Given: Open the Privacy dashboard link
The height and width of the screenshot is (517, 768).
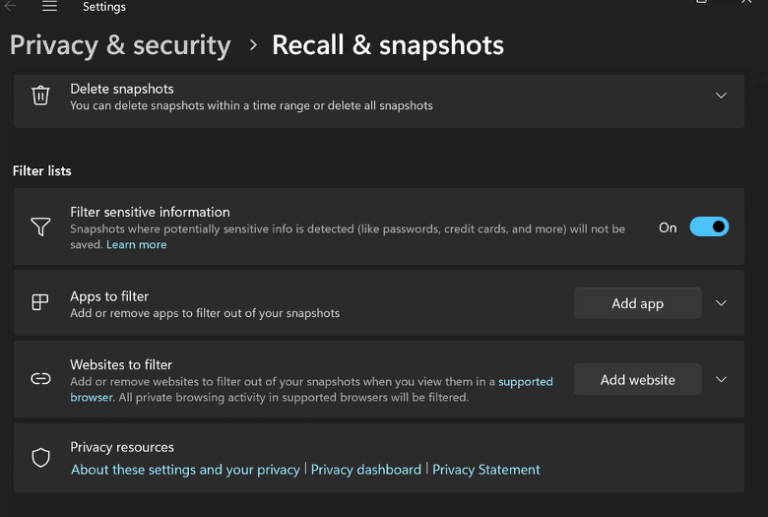Looking at the screenshot, I should point(366,470).
